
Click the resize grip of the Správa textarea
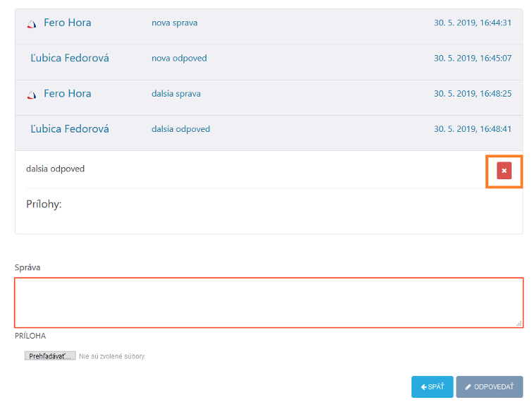pyautogui.click(x=519, y=323)
